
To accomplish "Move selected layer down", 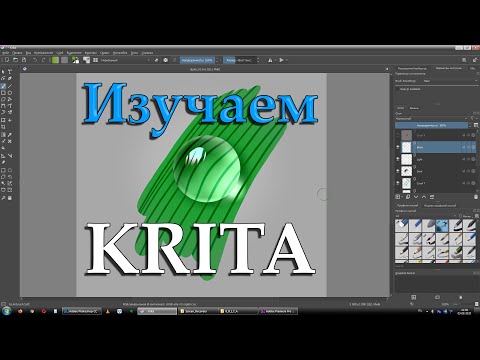I will 416,197.
